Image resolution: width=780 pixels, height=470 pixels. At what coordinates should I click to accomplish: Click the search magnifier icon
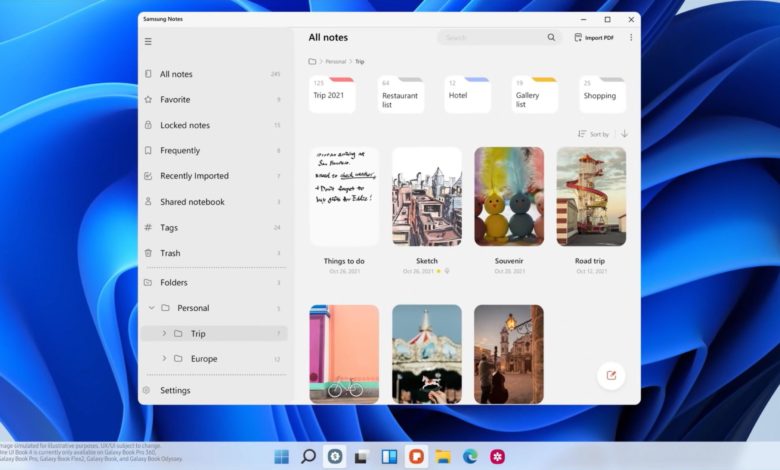click(551, 38)
